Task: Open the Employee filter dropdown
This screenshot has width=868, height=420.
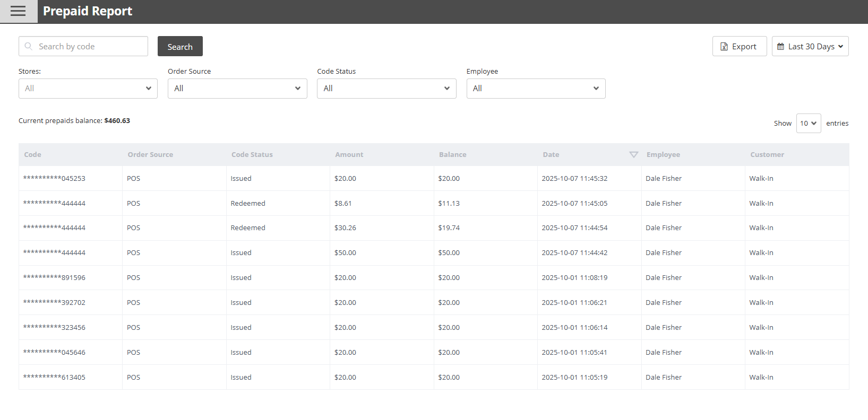Action: click(536, 89)
